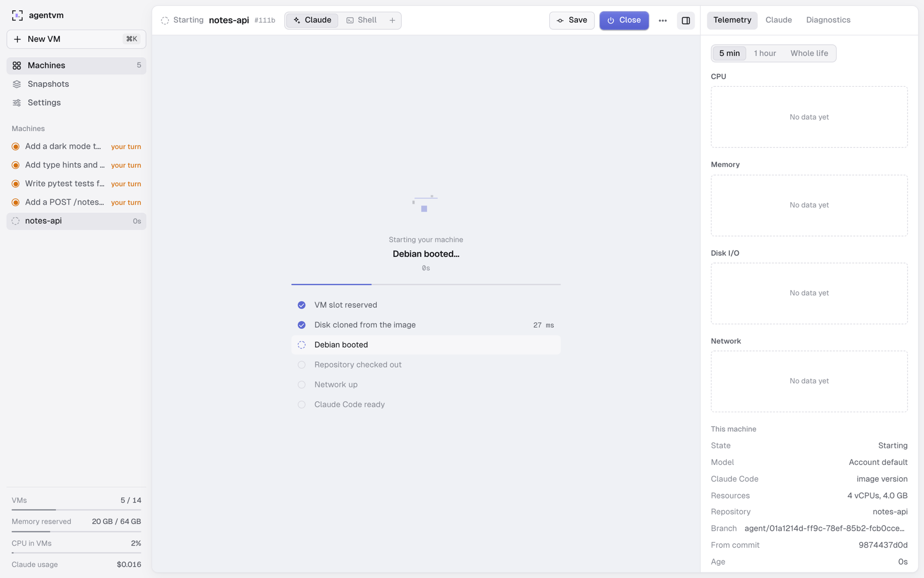Click the startup progress bar
The image size is (924, 578).
(426, 284)
